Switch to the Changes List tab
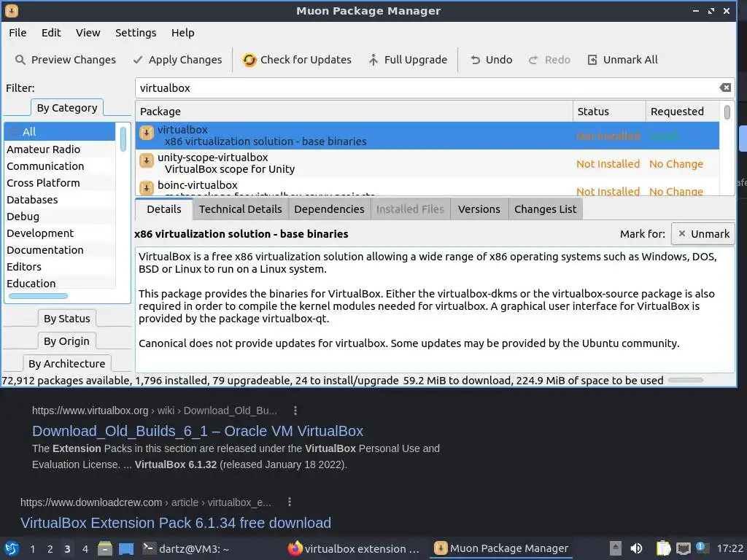 tap(546, 209)
